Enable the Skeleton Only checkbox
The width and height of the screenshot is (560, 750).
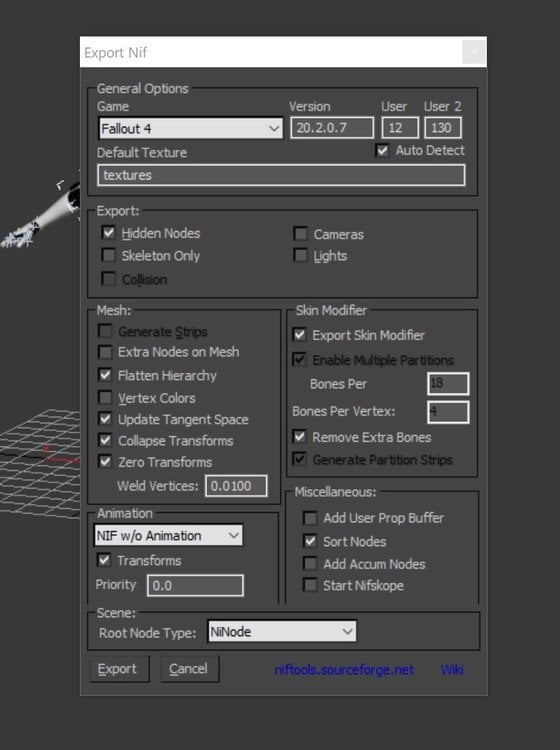coord(109,255)
